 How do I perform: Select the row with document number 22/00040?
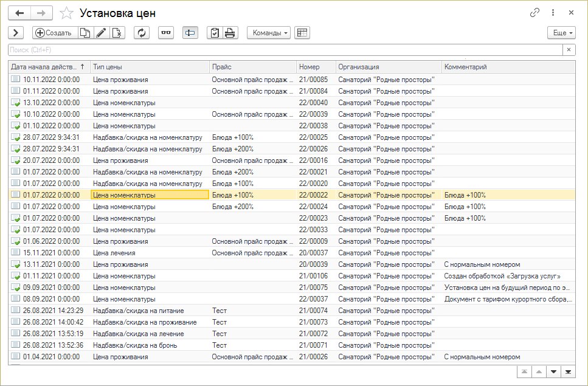(x=313, y=103)
